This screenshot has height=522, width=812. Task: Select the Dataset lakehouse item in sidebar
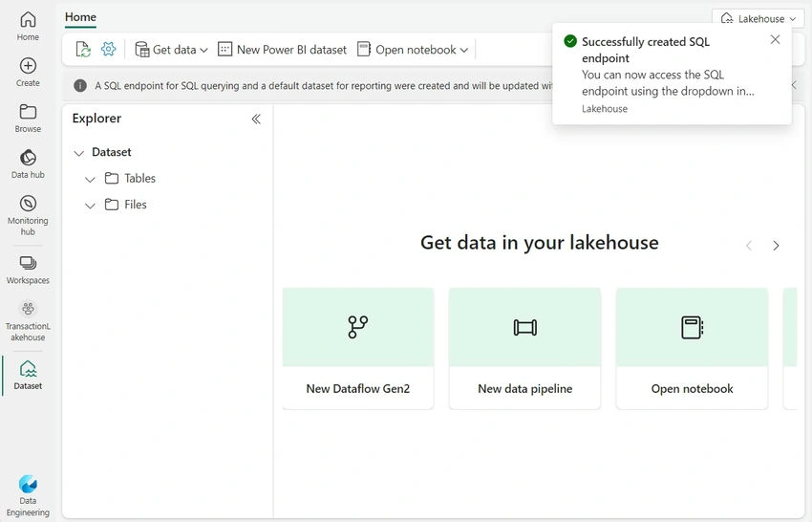tap(28, 375)
